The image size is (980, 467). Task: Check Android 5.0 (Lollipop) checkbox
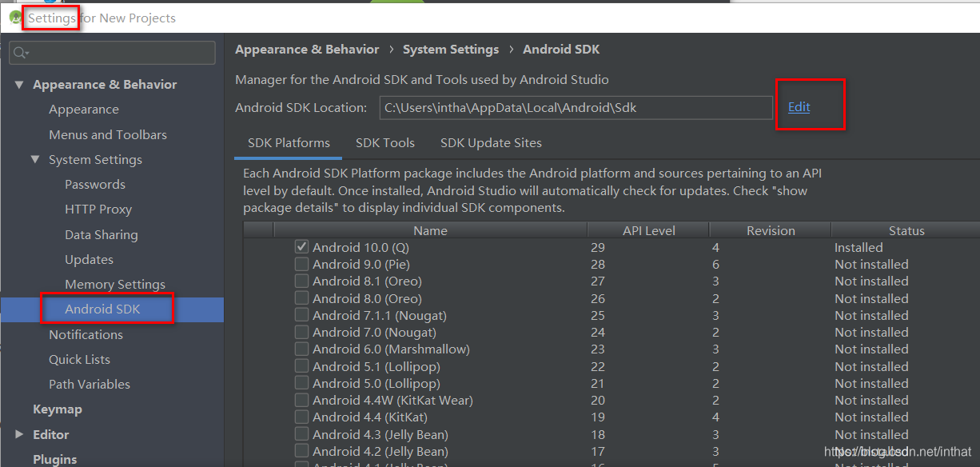[x=301, y=383]
